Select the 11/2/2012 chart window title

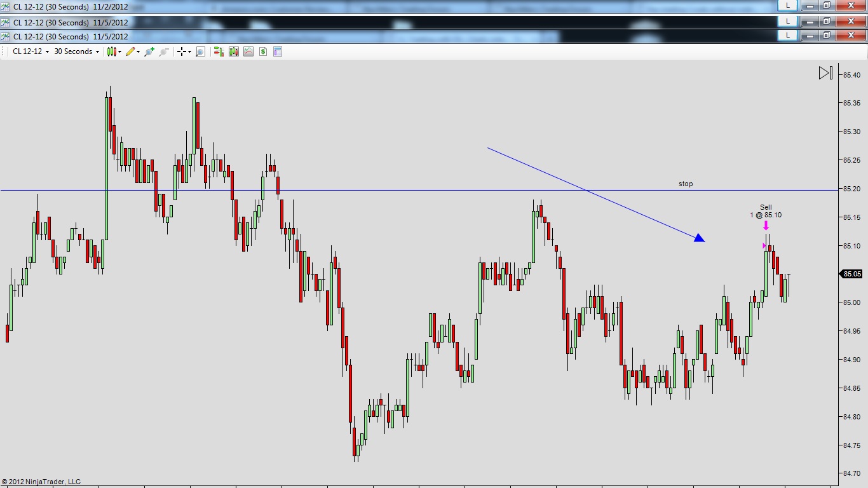71,7
